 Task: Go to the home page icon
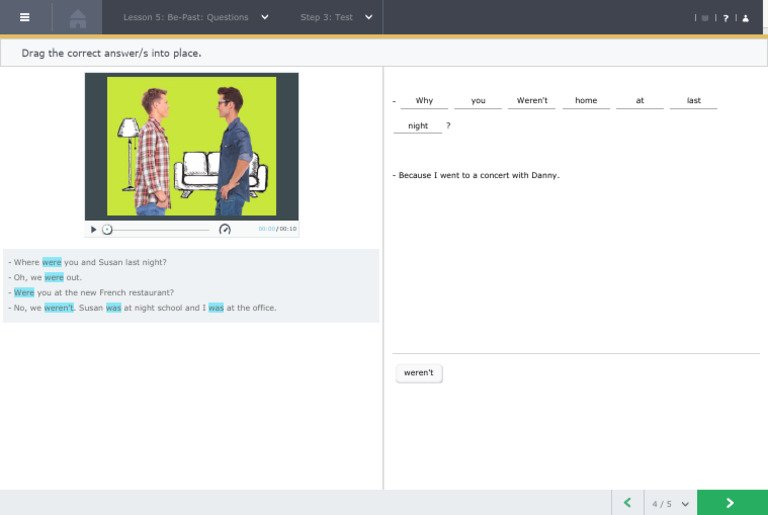pyautogui.click(x=77, y=18)
